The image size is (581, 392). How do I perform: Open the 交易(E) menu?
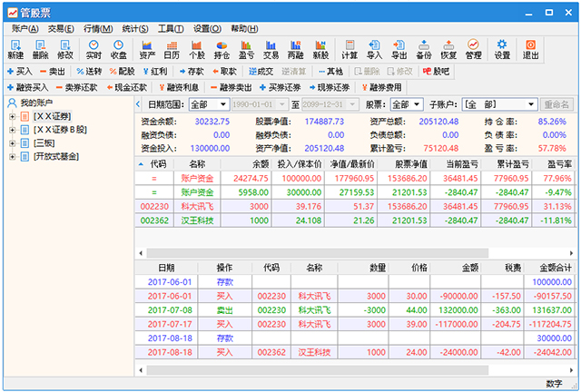click(x=61, y=28)
